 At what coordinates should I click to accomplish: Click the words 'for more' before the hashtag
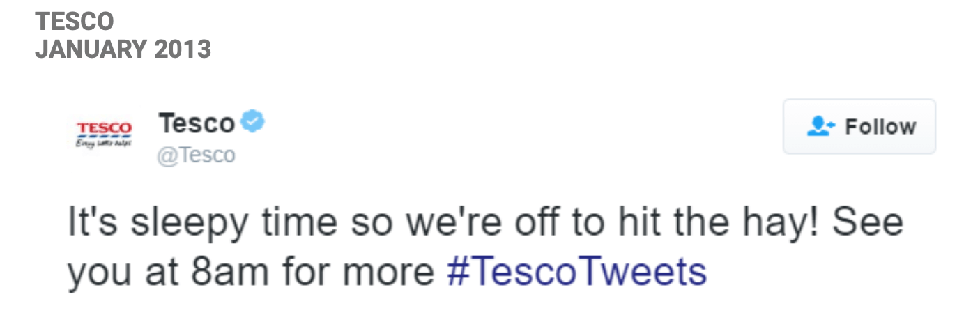pyautogui.click(x=358, y=273)
